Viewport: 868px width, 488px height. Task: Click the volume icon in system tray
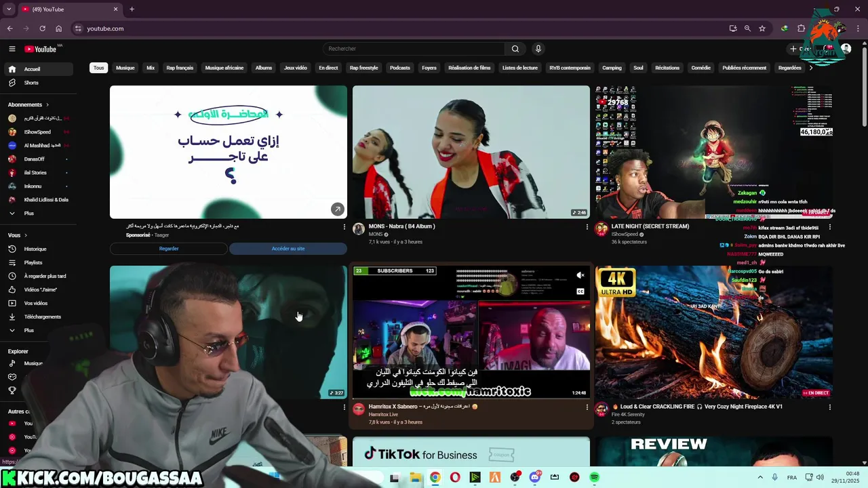point(820,477)
